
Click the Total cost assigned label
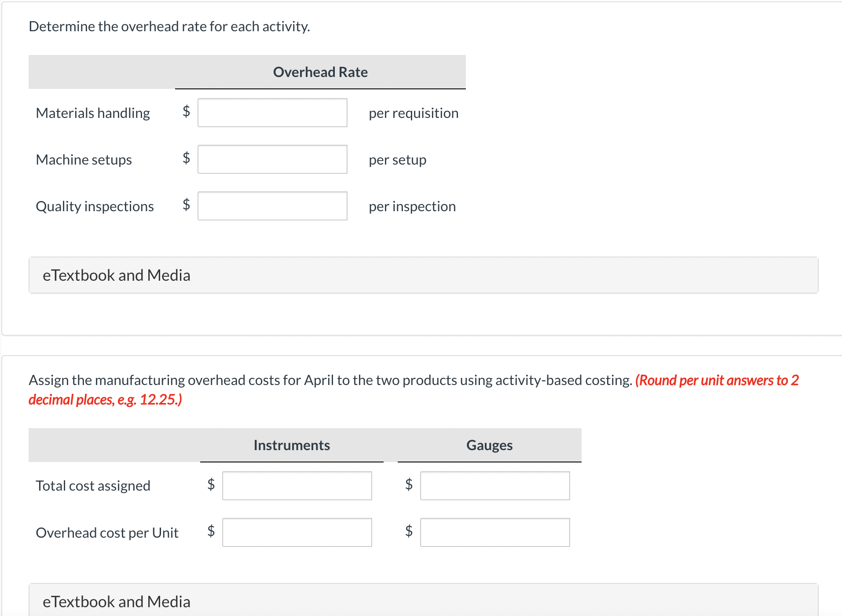(93, 486)
